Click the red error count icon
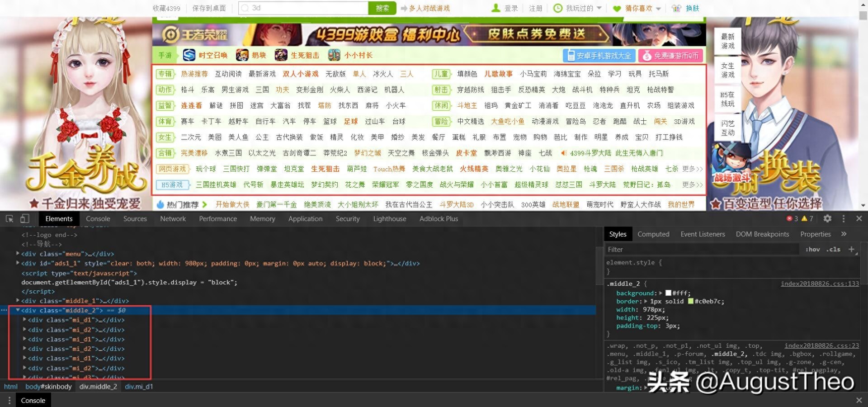868x407 pixels. click(789, 218)
